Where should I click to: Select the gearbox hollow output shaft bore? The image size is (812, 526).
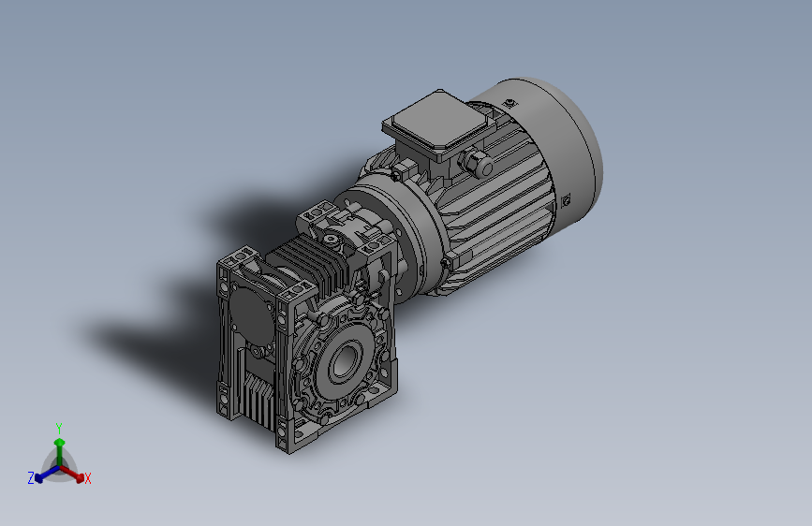[344, 362]
